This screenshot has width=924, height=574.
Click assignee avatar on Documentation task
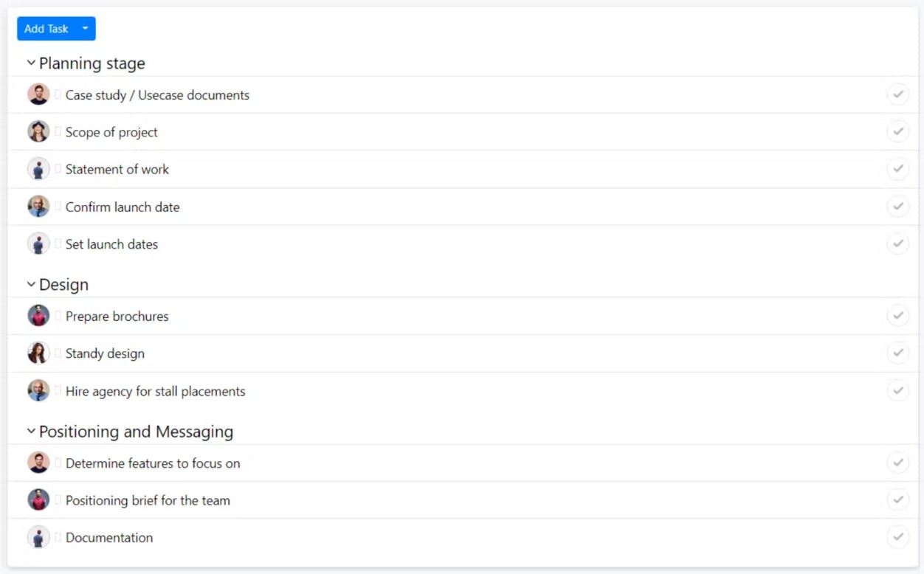click(x=38, y=537)
